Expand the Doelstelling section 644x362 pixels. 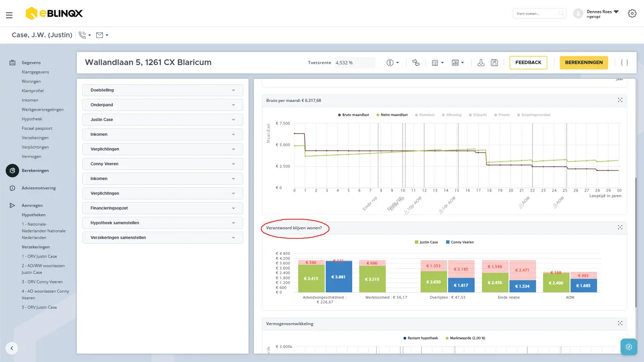pos(163,90)
